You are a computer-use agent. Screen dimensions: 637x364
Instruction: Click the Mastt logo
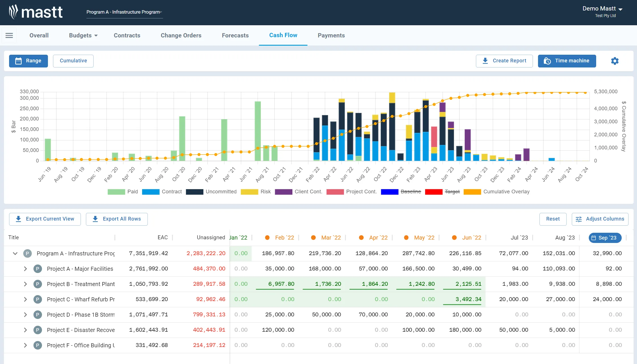[x=35, y=12]
